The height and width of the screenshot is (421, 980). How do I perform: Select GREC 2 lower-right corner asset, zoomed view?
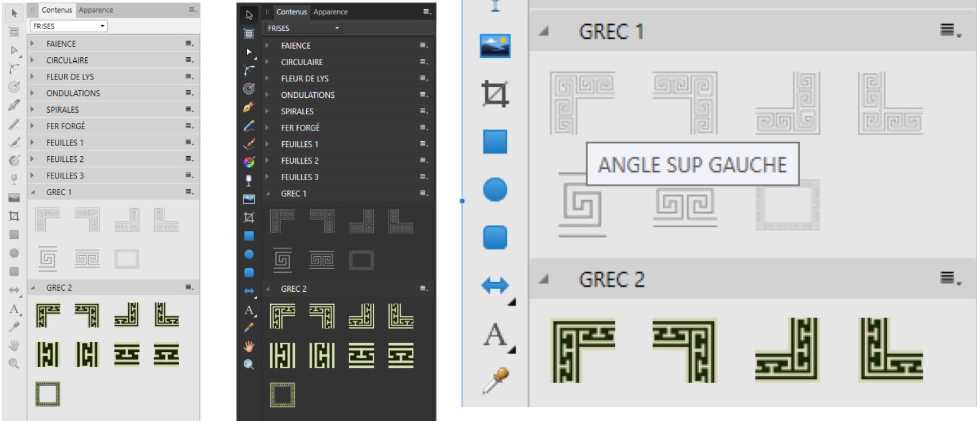pyautogui.click(x=788, y=350)
